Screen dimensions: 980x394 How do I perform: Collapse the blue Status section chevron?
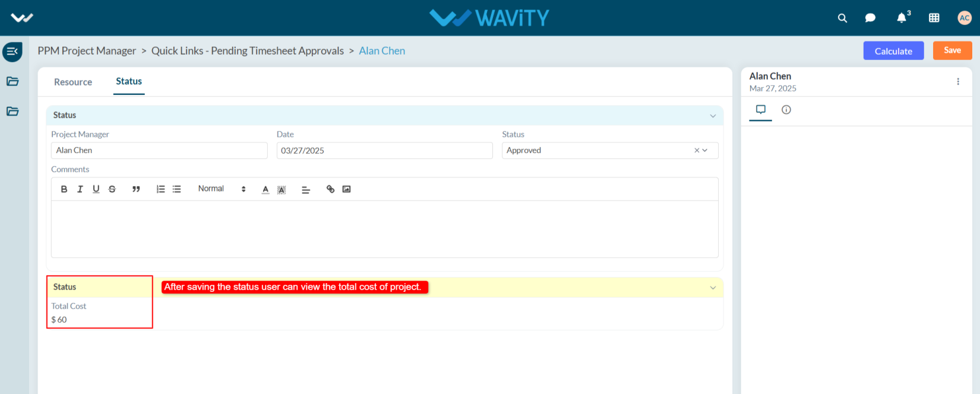point(713,116)
